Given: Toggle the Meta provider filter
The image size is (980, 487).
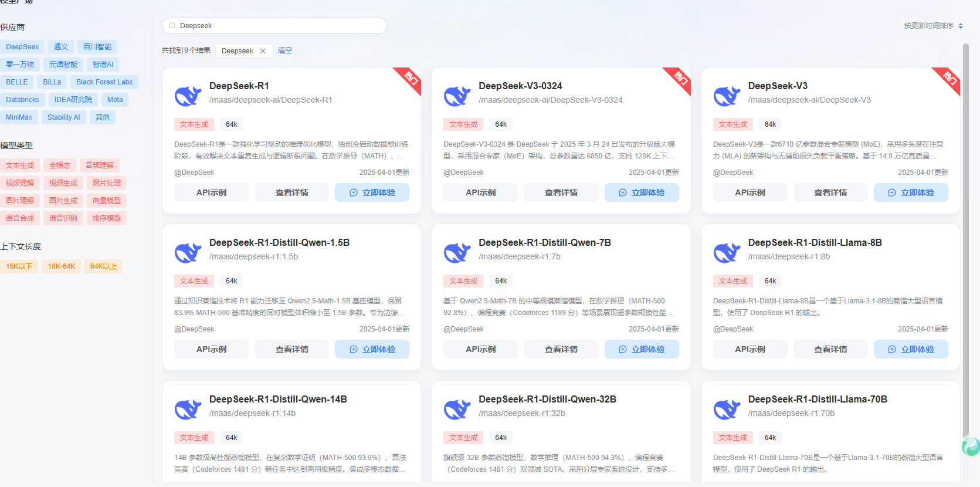Looking at the screenshot, I should coord(115,100).
